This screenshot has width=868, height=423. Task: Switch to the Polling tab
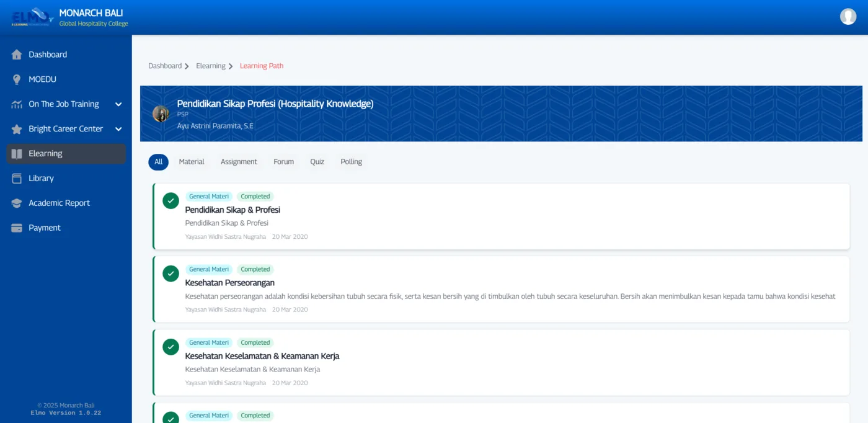click(x=351, y=162)
